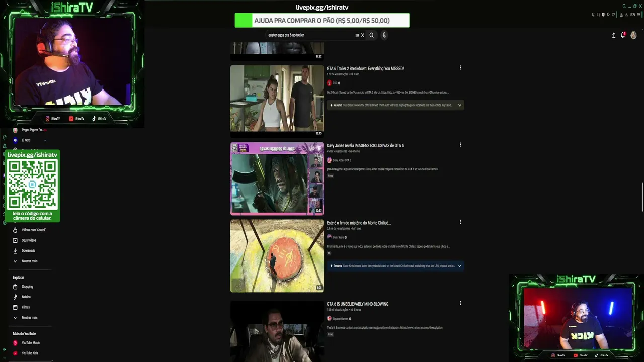Screen dimensions: 644x362
Task: Click the Shopping icon in Explorar section
Action: pyautogui.click(x=15, y=287)
